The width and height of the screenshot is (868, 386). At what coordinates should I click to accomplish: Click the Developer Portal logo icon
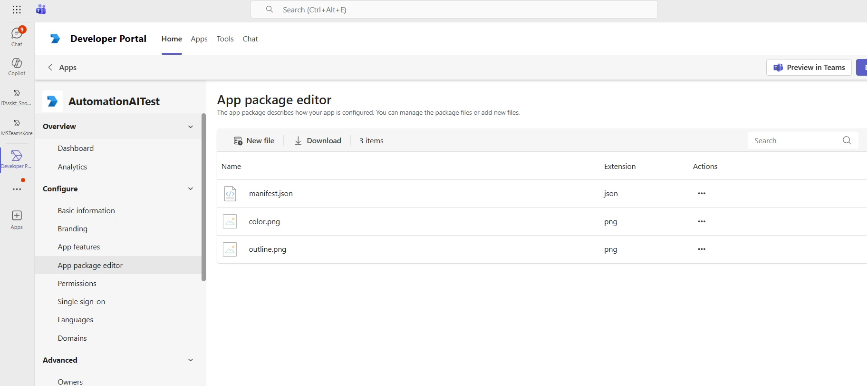click(x=55, y=39)
